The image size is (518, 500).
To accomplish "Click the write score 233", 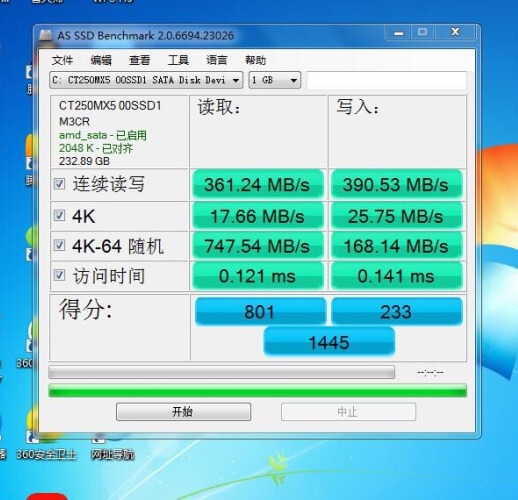I will 397,312.
